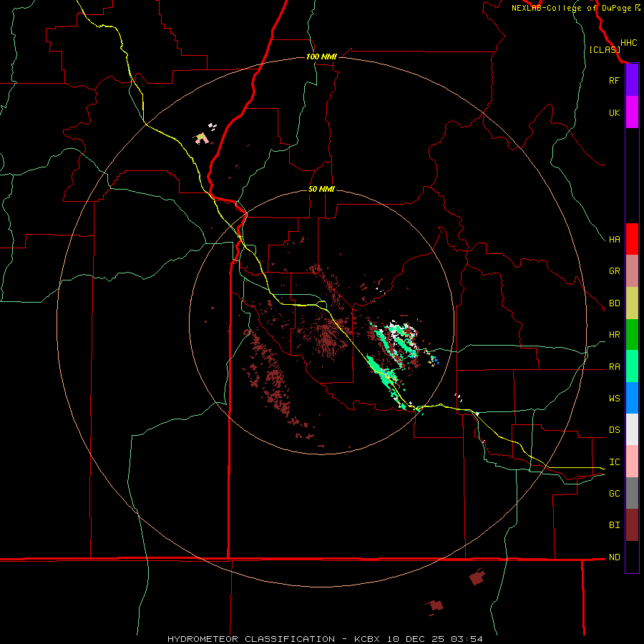Click the 100 NMI range ring label
Image resolution: width=644 pixels, height=644 pixels.
[x=321, y=57]
